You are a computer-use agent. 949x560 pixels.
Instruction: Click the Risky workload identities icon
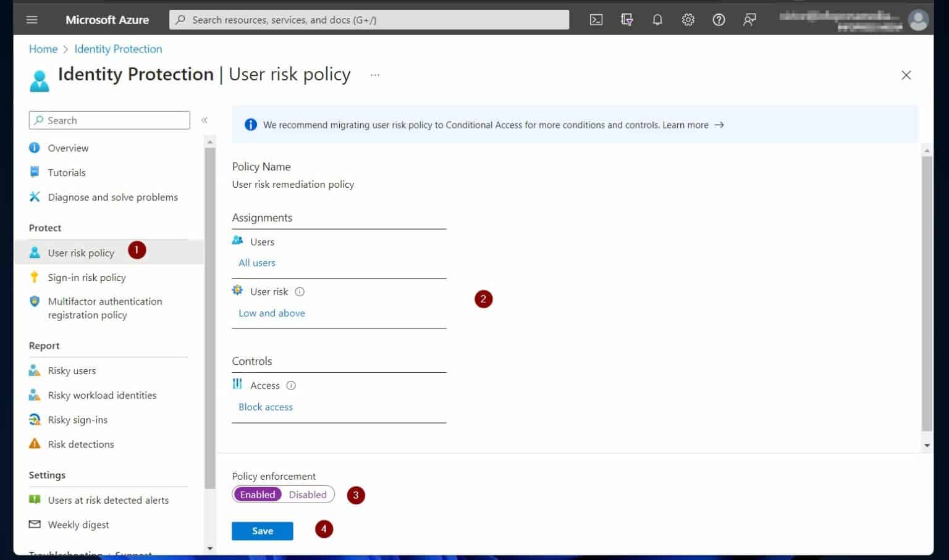35,395
